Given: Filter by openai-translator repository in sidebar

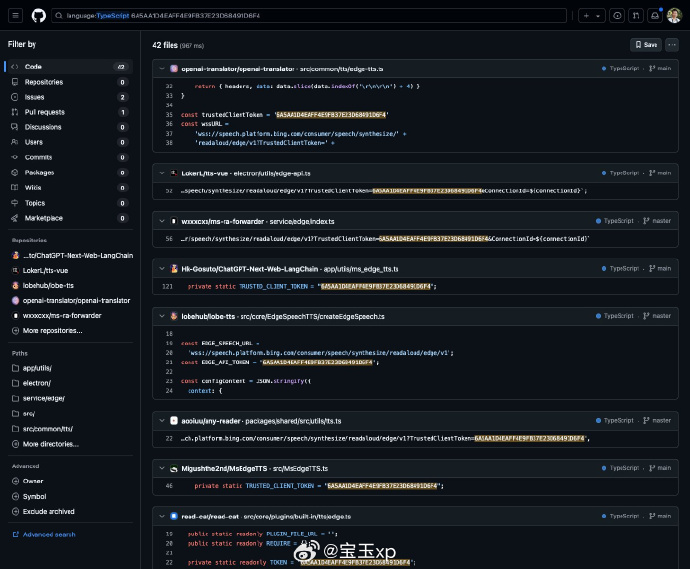Looking at the screenshot, I should tap(71, 301).
